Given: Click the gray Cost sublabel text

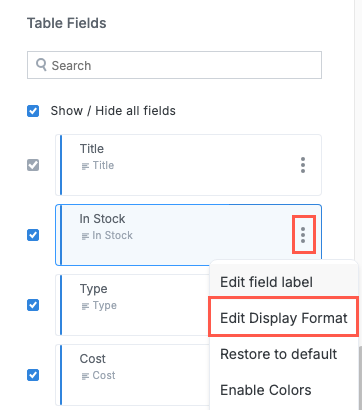Looking at the screenshot, I should tap(104, 375).
